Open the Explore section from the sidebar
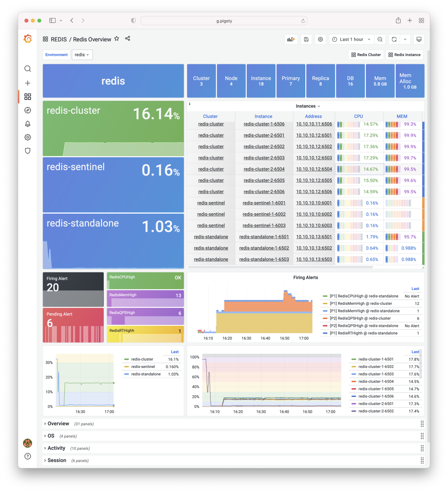 point(27,110)
